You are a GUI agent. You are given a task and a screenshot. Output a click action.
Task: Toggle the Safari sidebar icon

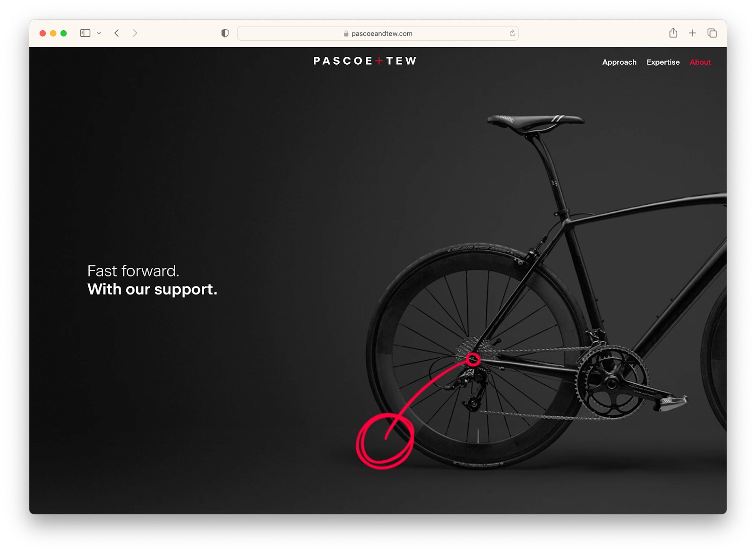85,33
